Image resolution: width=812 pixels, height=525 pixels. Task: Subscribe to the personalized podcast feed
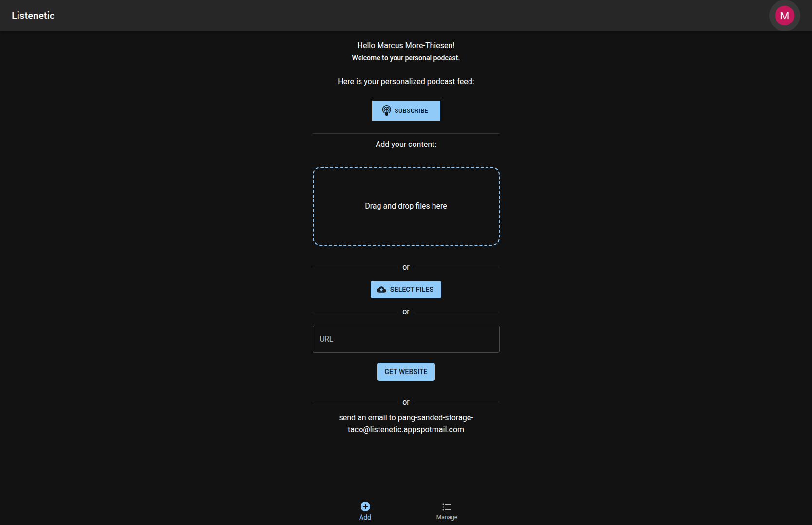(406, 110)
